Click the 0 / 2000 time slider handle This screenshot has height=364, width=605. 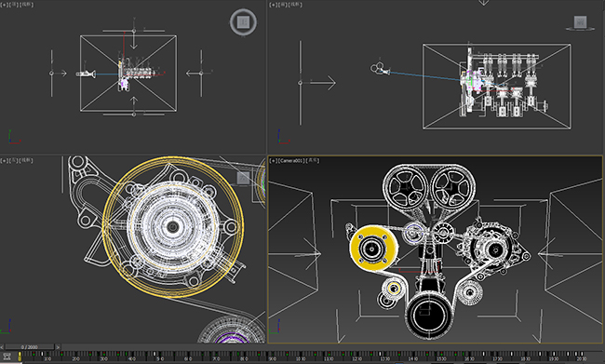tap(30, 347)
